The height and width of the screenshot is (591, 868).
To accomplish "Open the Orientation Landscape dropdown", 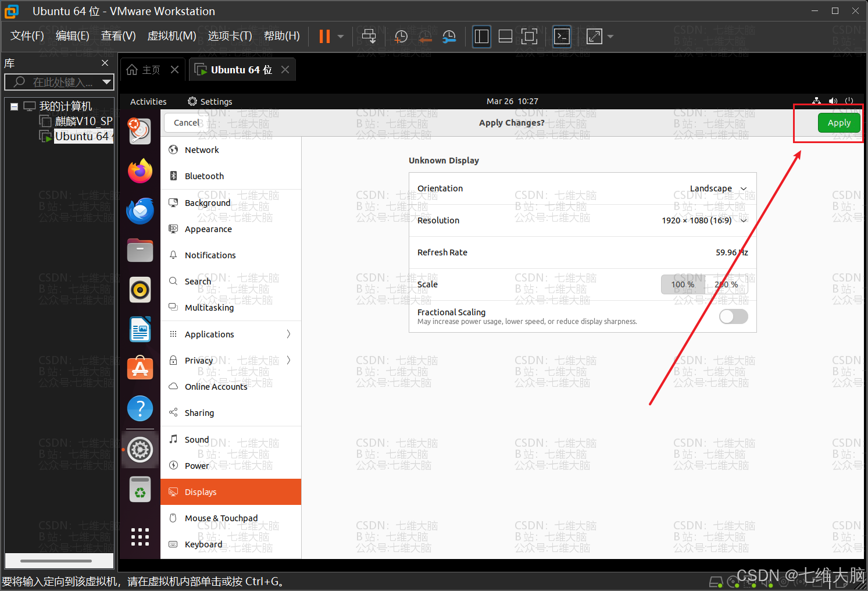I will click(718, 188).
